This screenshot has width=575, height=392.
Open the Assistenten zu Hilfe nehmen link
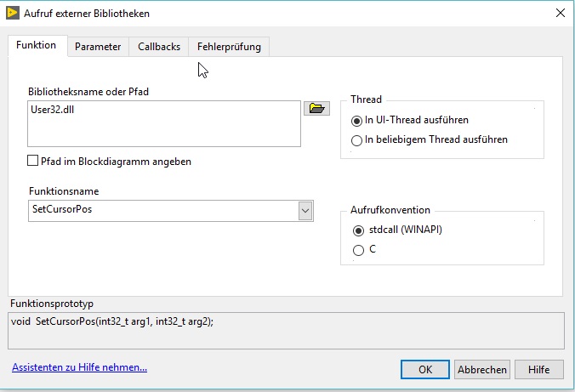click(80, 367)
